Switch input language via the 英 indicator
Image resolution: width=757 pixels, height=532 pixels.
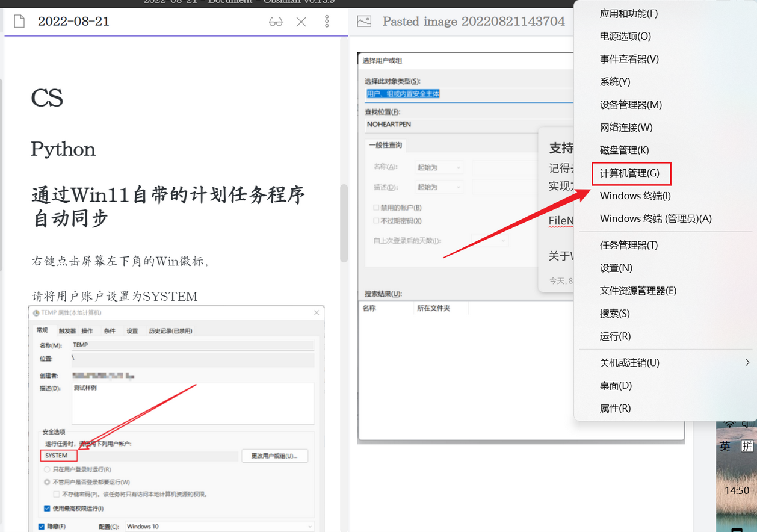pos(725,446)
